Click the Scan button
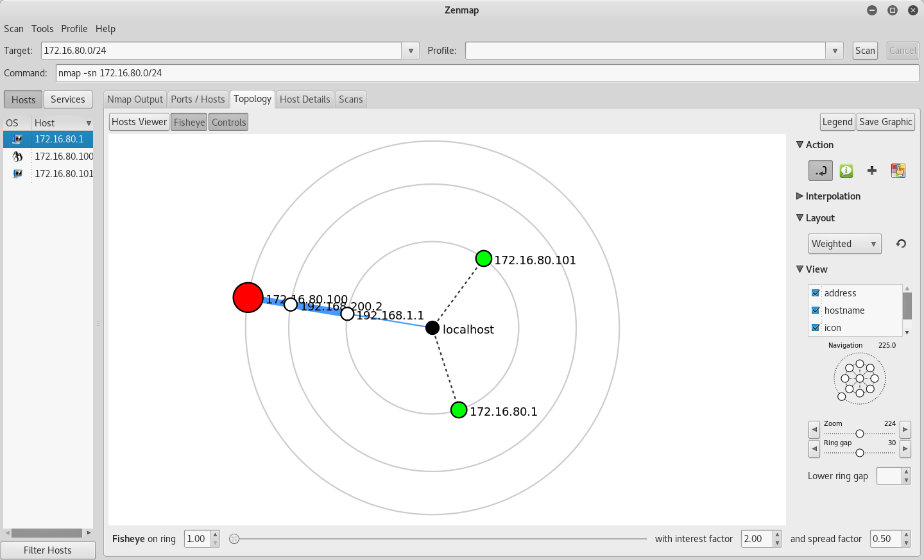Viewport: 924px width, 560px height. [x=865, y=51]
